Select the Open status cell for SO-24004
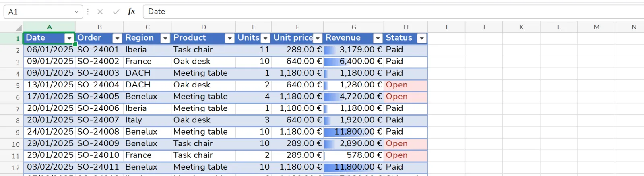 [406, 85]
